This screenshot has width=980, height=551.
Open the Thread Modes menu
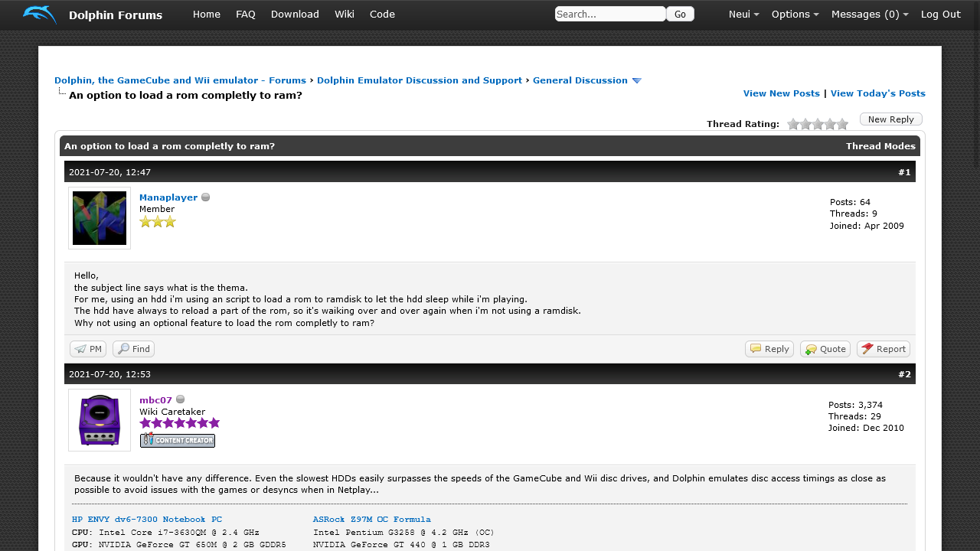click(880, 146)
